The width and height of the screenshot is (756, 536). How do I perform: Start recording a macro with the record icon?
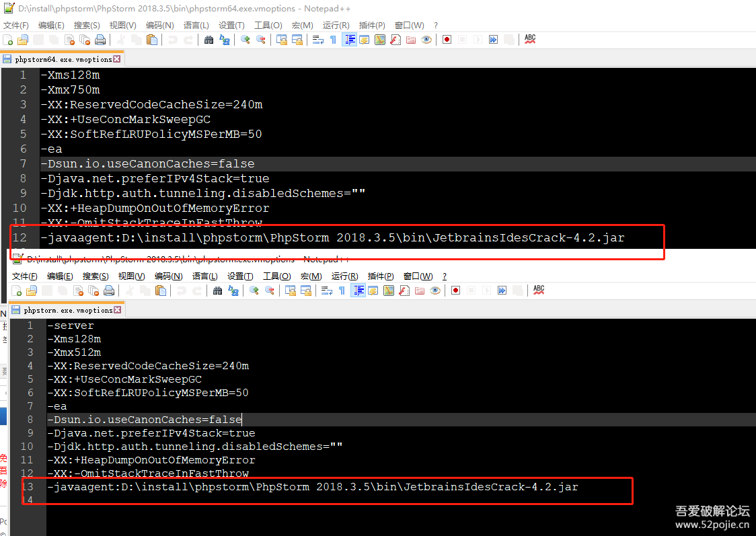click(x=447, y=39)
